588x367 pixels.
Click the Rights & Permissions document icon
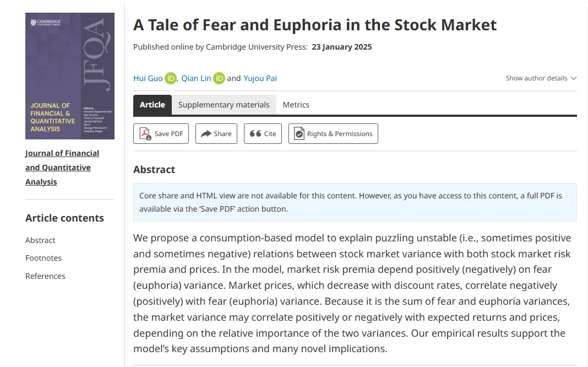[299, 134]
